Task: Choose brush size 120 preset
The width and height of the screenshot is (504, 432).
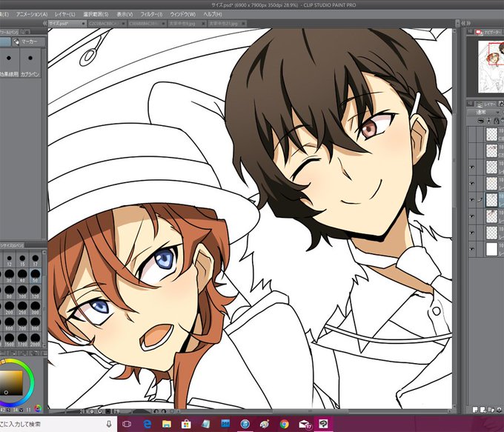Action: (36, 292)
